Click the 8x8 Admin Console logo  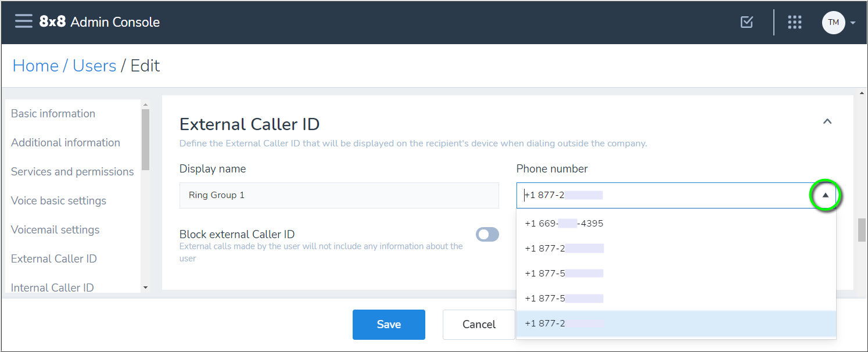pos(99,22)
